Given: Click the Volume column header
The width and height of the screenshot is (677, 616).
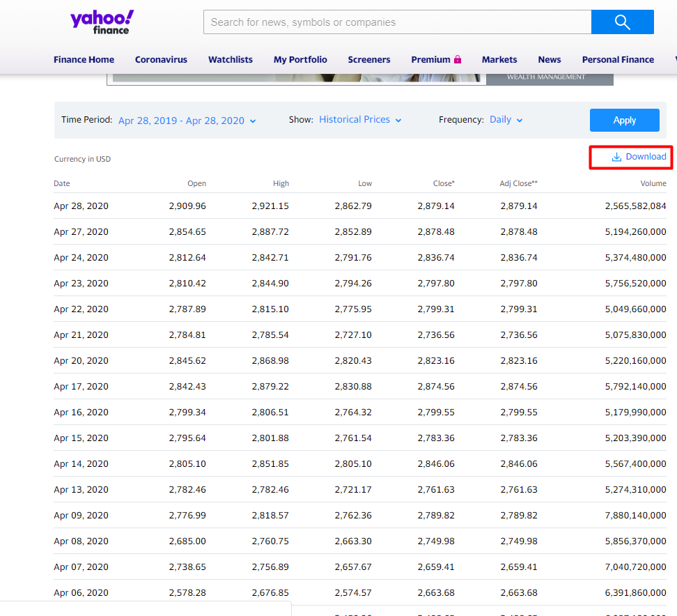Looking at the screenshot, I should click(x=653, y=183).
